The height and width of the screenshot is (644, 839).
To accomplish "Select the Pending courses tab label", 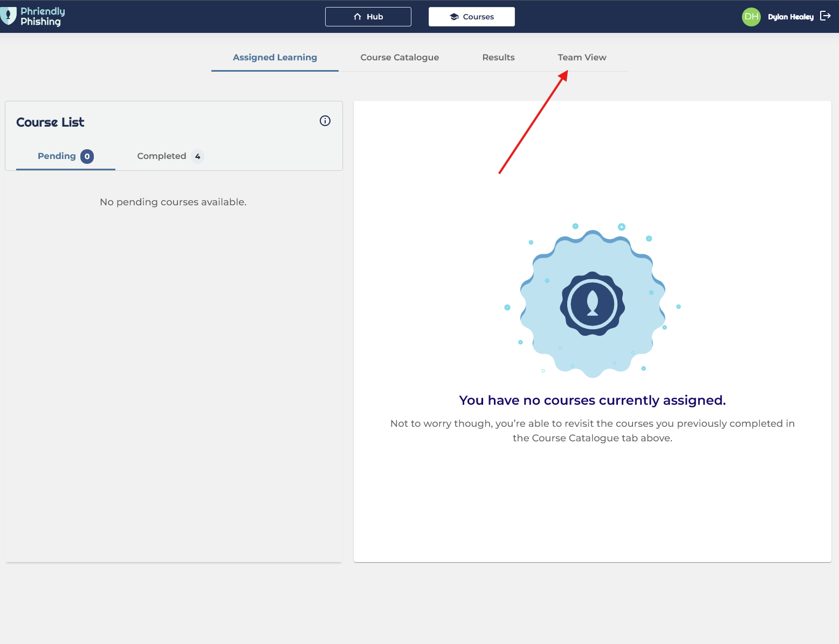I will tap(57, 156).
